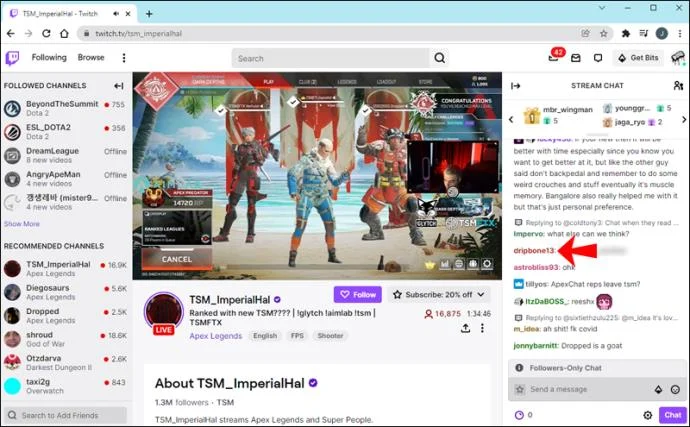This screenshot has width=690, height=427.
Task: Select the TSM_ImperialHal browser tab
Action: [70, 14]
